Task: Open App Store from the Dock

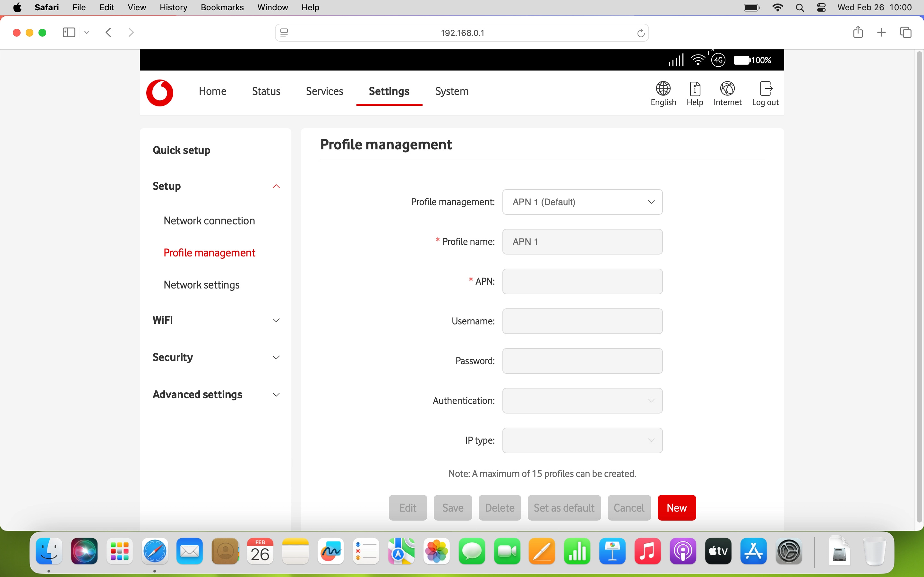Action: tap(753, 551)
